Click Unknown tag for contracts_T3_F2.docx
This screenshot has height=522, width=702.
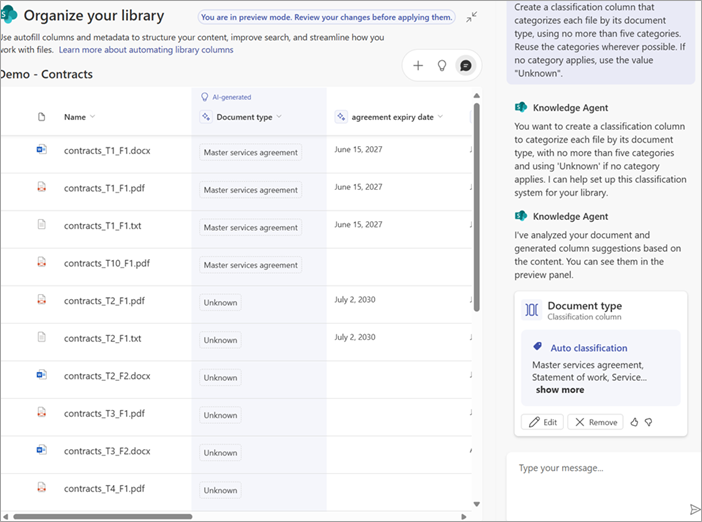[220, 453]
